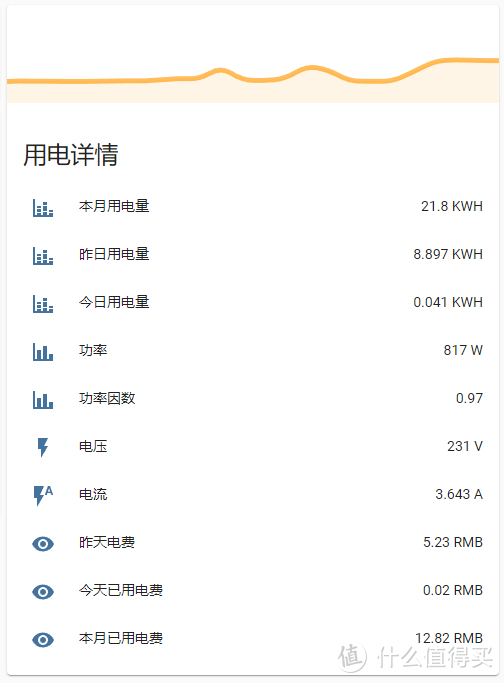The width and height of the screenshot is (504, 683).
Task: Open the 今天已用电费 label
Action: coord(121,590)
